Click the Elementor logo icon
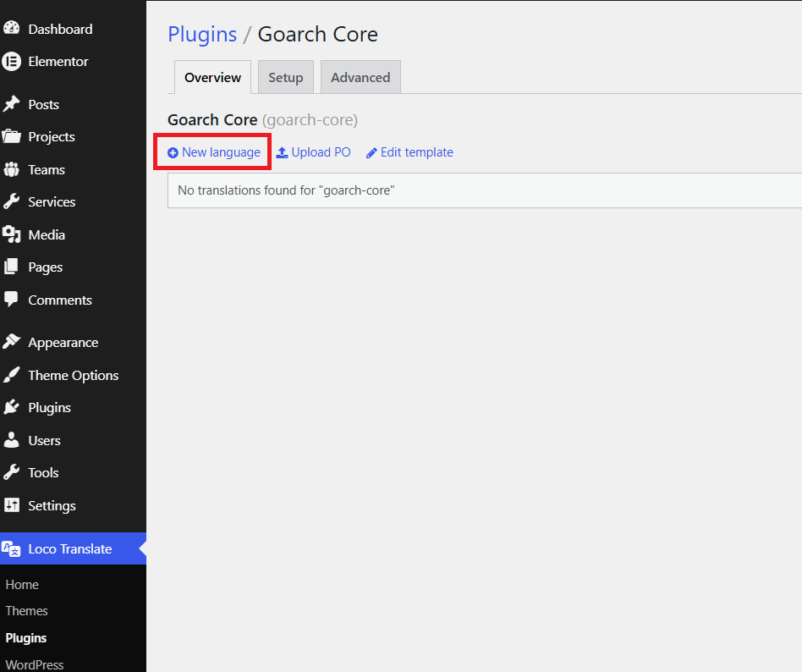The height and width of the screenshot is (672, 802). point(11,62)
